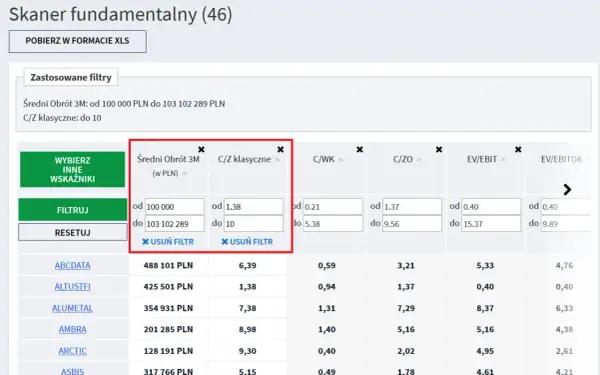The image size is (600, 375).
Task: Edit EV/EBITDA 'do' field 9.89
Action: point(566,224)
